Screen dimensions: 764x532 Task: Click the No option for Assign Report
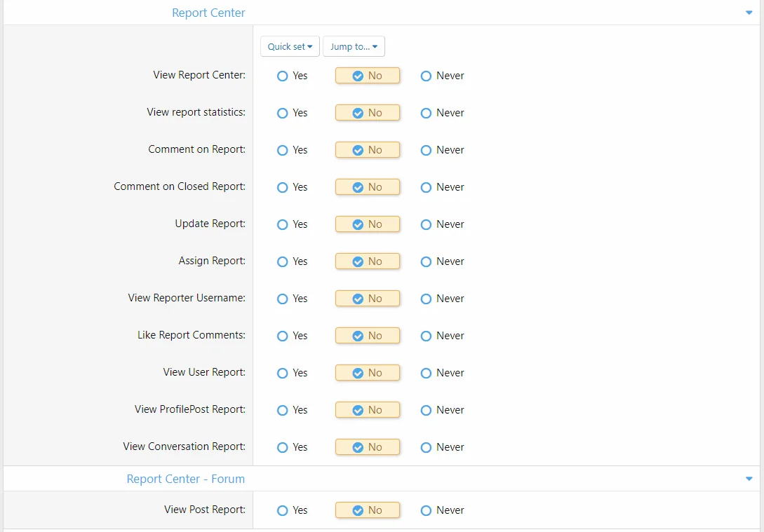point(367,261)
